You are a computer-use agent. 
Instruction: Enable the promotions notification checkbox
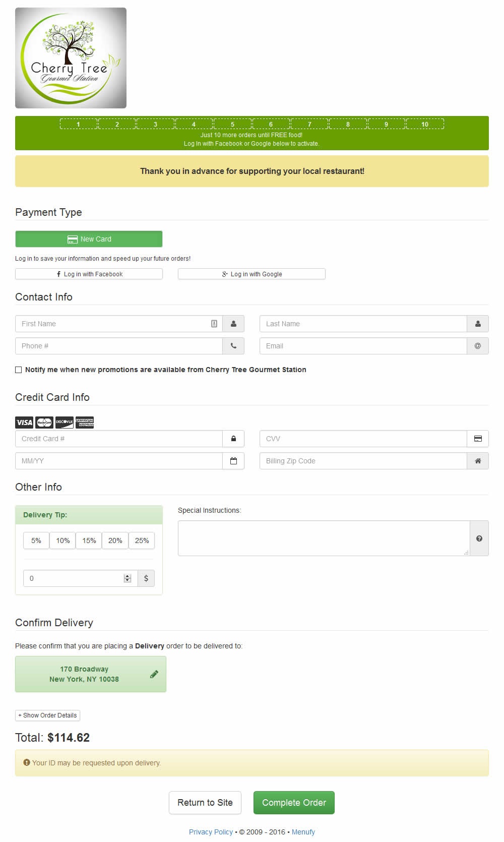19,370
